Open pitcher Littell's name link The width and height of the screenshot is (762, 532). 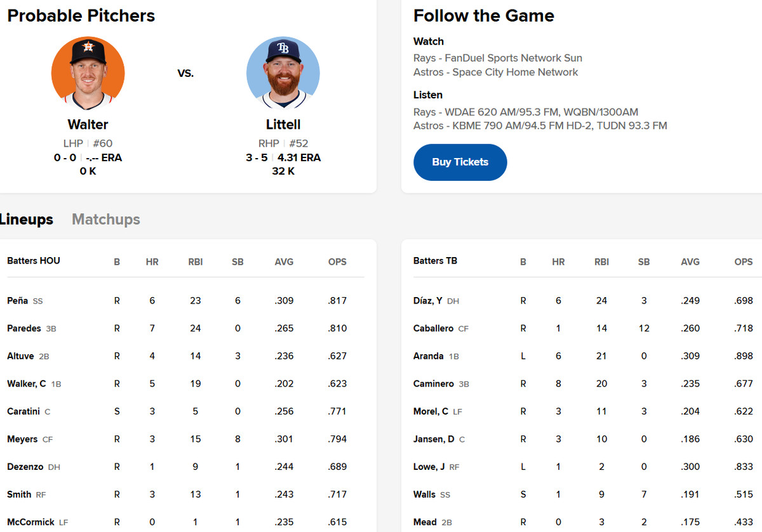(x=283, y=124)
